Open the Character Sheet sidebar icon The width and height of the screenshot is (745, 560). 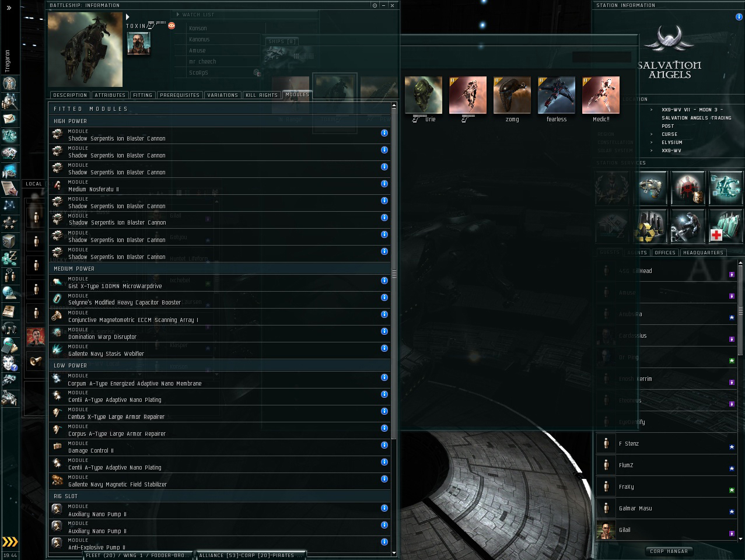pyautogui.click(x=9, y=84)
